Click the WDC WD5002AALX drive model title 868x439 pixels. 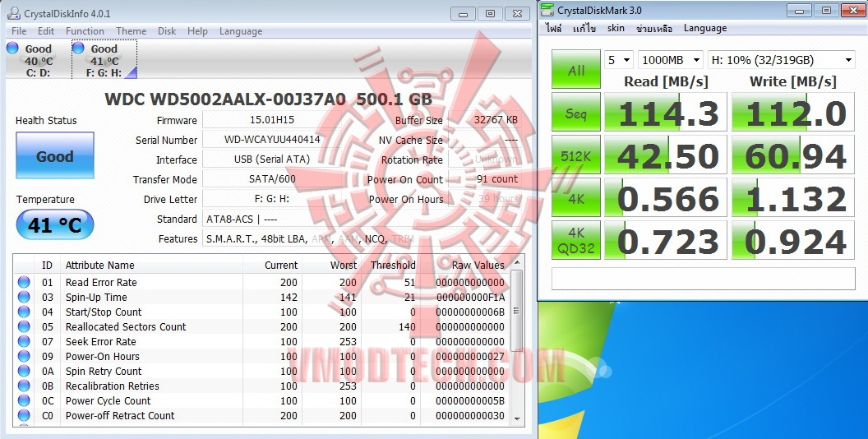tap(269, 99)
